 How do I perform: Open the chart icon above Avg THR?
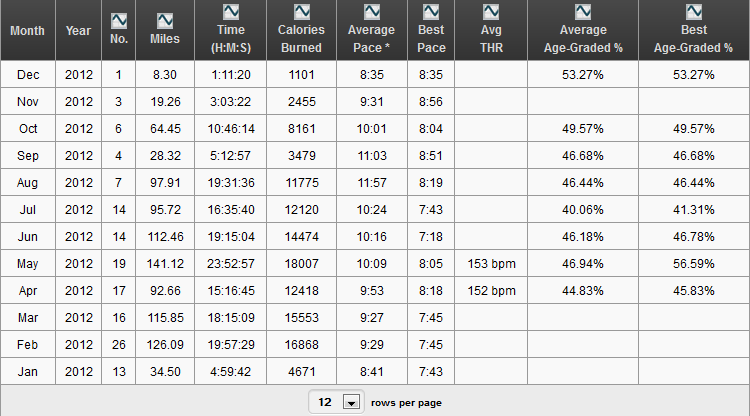(491, 12)
